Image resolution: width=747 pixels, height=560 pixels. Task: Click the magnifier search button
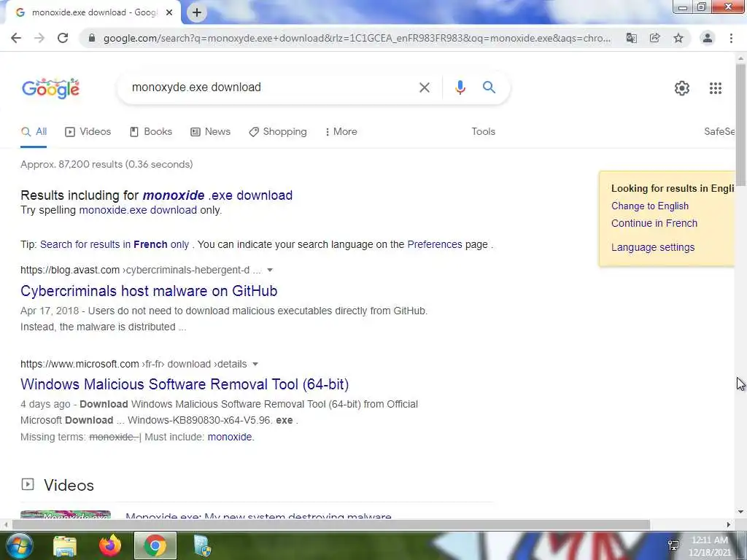tap(489, 87)
